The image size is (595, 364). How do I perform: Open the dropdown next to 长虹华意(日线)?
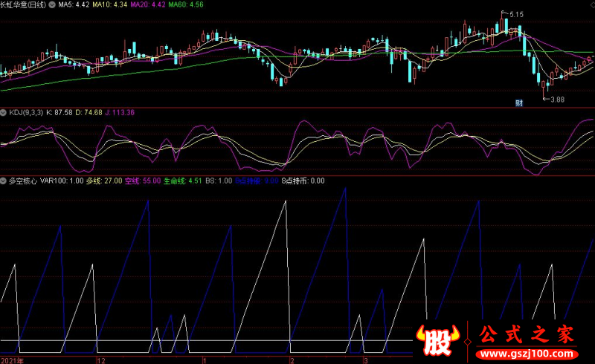tap(52, 4)
